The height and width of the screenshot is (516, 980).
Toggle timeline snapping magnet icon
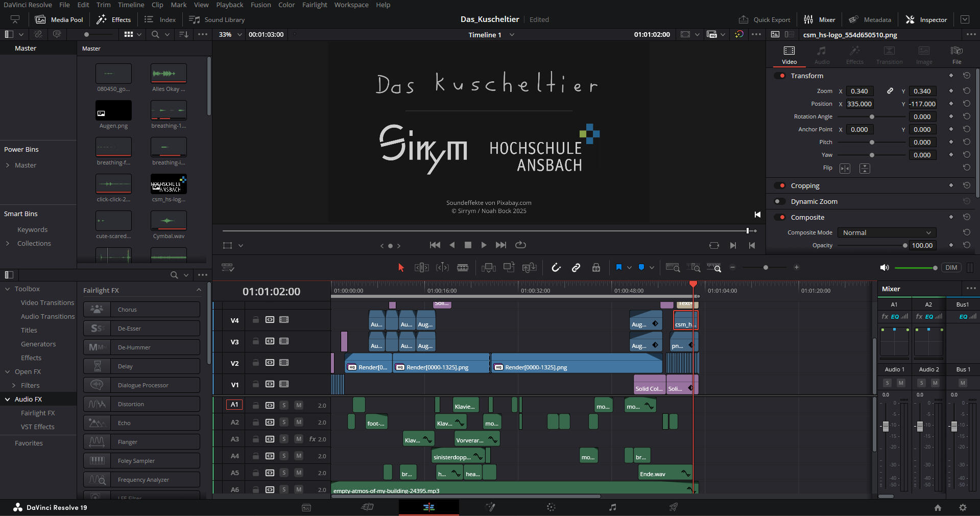point(556,268)
